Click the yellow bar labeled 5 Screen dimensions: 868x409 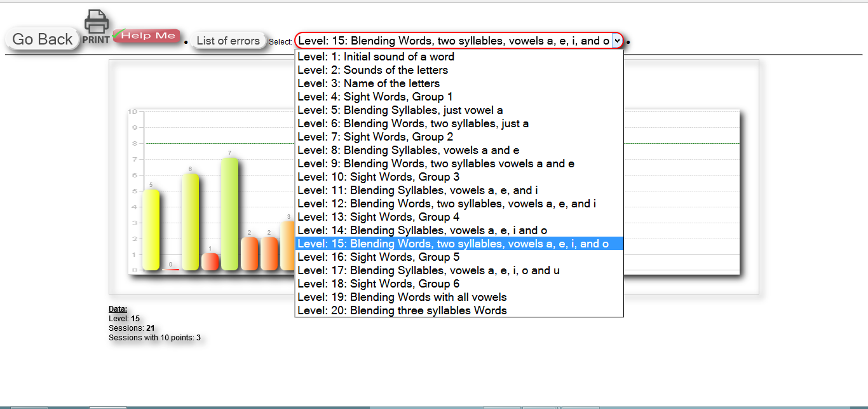pos(151,230)
